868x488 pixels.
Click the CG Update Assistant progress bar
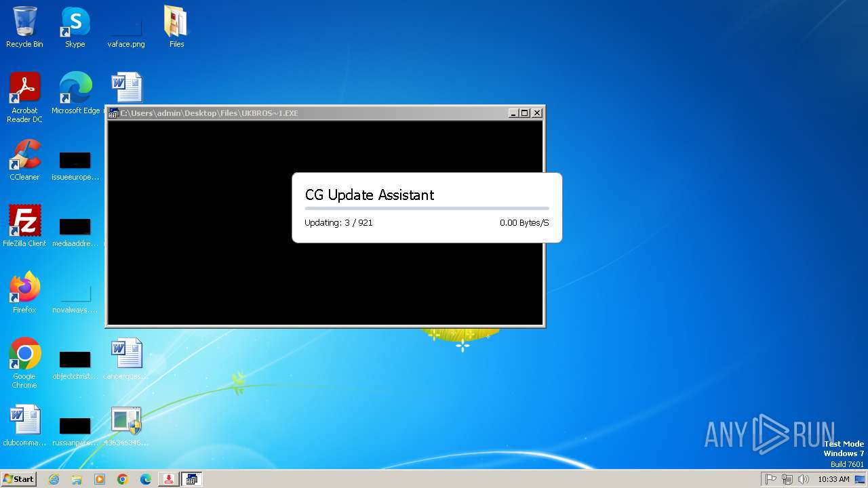(x=427, y=209)
